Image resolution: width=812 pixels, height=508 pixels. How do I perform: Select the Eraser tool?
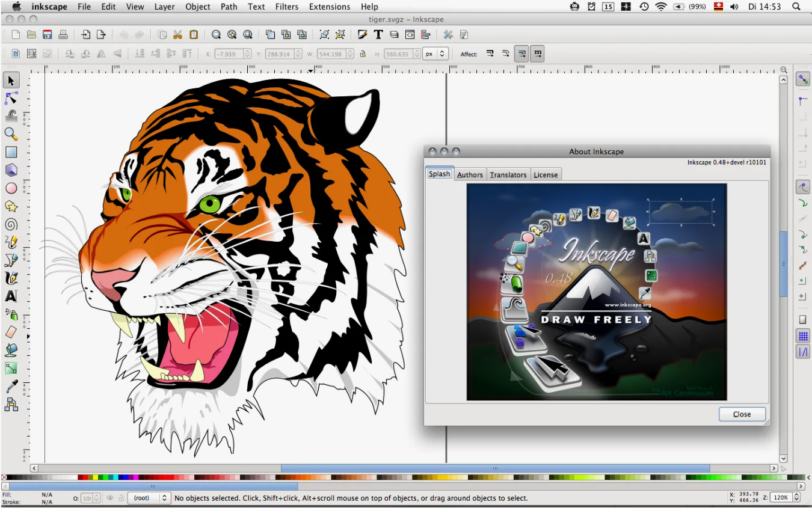(x=11, y=332)
